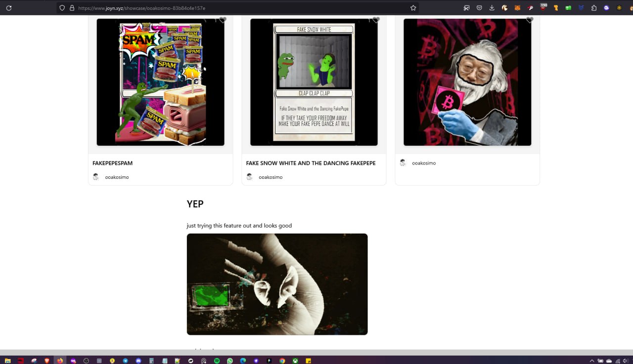Image resolution: width=633 pixels, height=364 pixels.
Task: Click the avatar beside ooakosimo under Fake Snow White
Action: click(x=250, y=177)
